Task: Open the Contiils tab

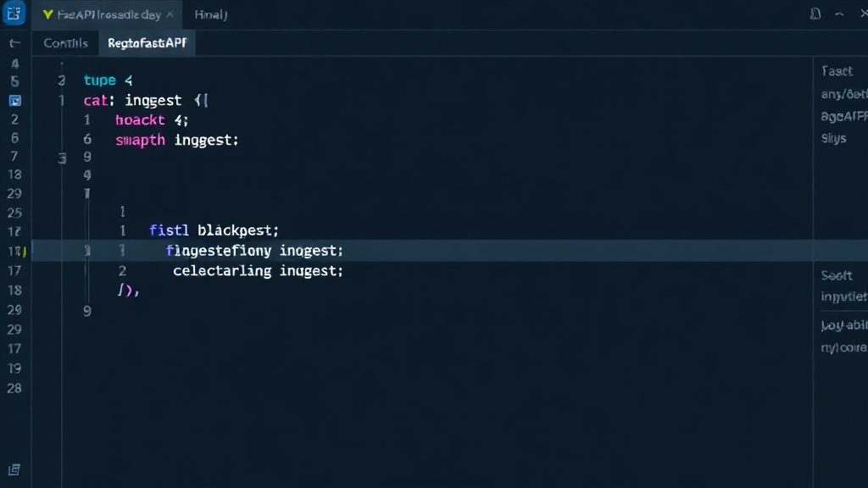Action: coord(65,43)
